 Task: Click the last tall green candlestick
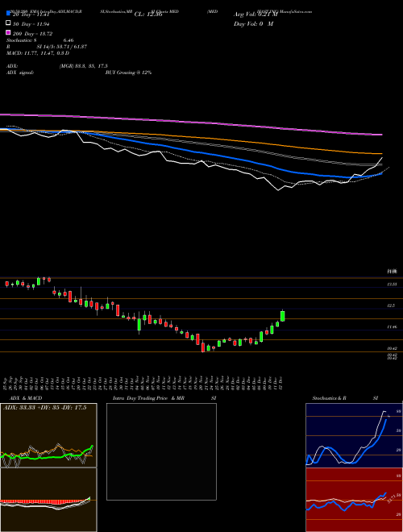283,315
